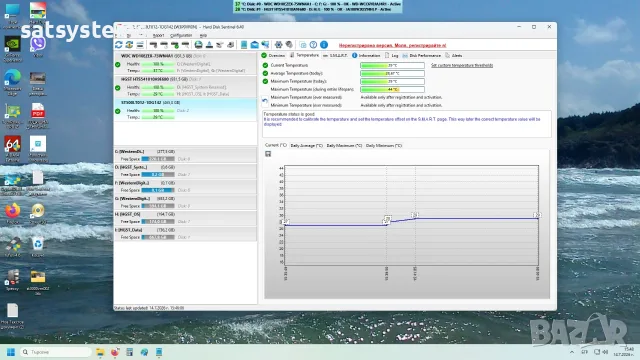Open help via the question mark icon
This screenshot has width=640, height=360.
click(x=313, y=44)
